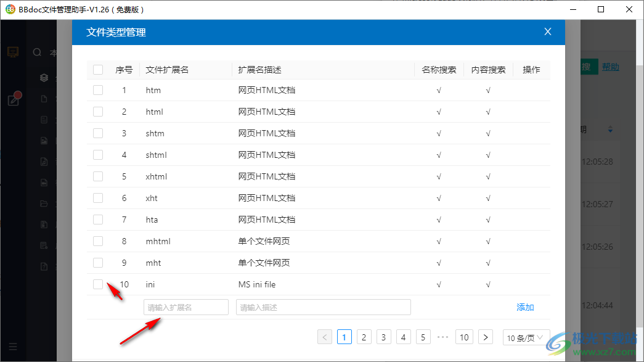The image size is (644, 362).
Task: Click the date column sort arrows
Action: (x=610, y=130)
